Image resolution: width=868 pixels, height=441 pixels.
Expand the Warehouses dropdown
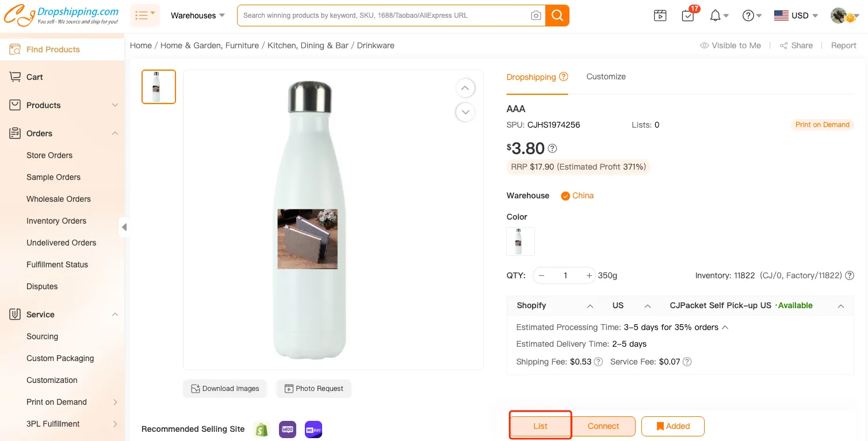click(x=198, y=16)
